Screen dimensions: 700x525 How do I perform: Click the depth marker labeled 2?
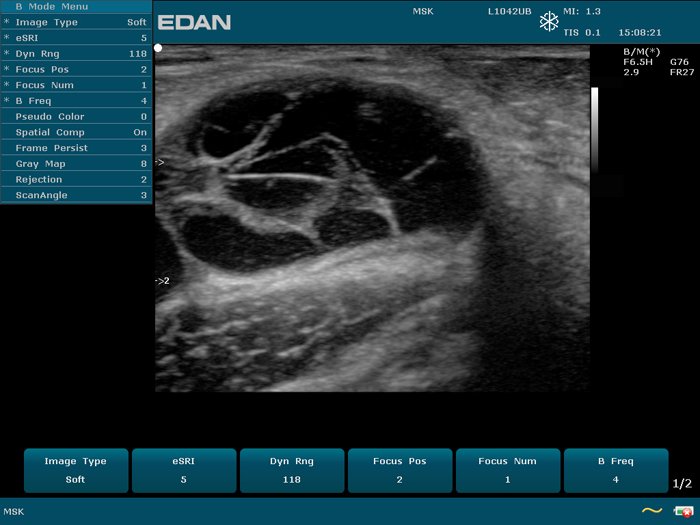162,281
